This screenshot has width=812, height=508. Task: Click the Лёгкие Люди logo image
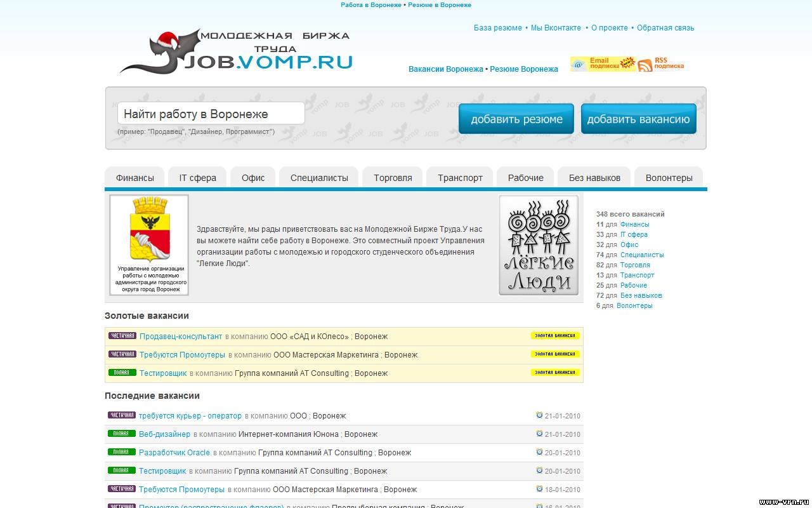(x=539, y=244)
